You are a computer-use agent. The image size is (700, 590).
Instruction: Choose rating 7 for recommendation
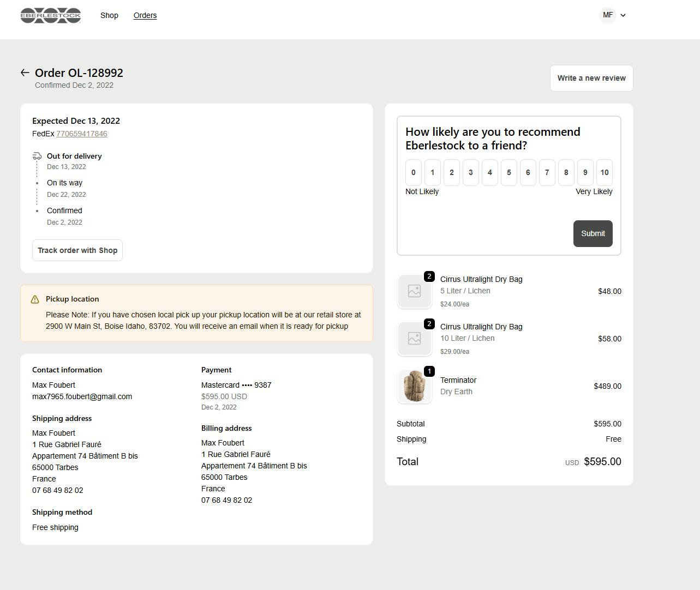point(547,172)
